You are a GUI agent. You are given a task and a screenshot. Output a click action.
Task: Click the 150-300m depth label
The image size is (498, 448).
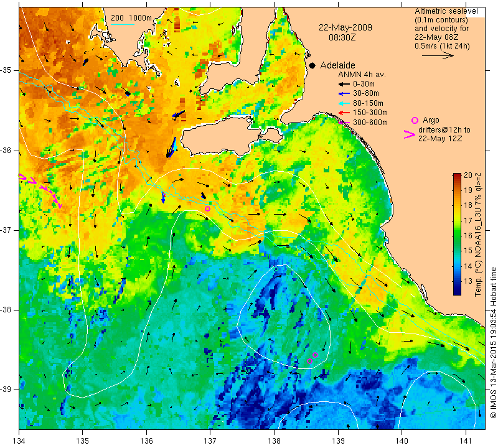pos(370,113)
